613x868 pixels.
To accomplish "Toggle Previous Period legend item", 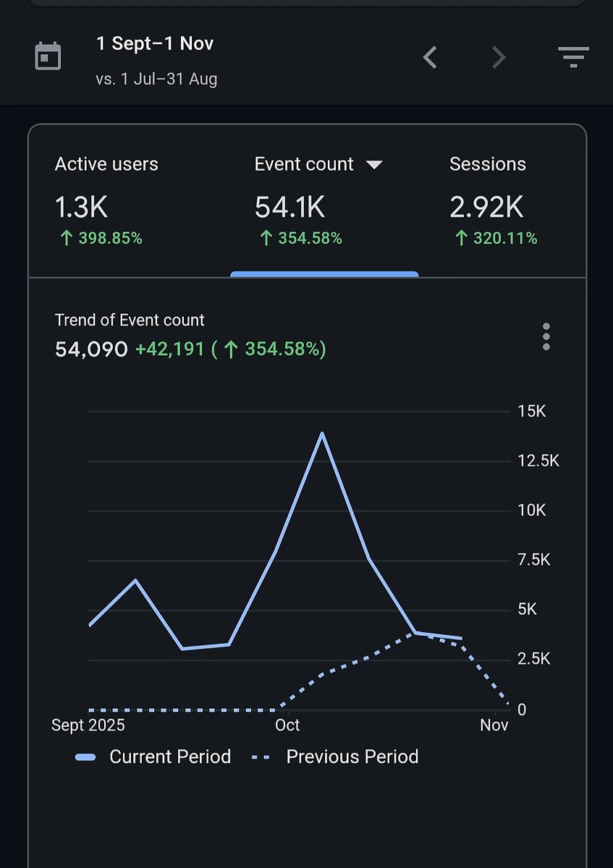I will point(335,757).
